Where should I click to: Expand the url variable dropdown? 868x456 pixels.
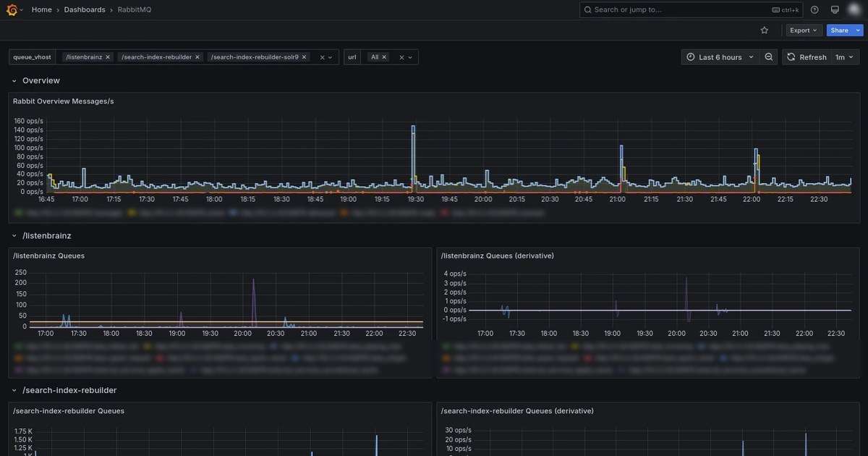pos(410,57)
